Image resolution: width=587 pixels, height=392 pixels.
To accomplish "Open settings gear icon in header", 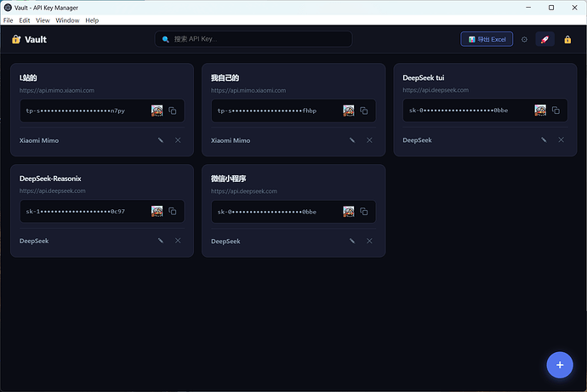I will (x=524, y=39).
